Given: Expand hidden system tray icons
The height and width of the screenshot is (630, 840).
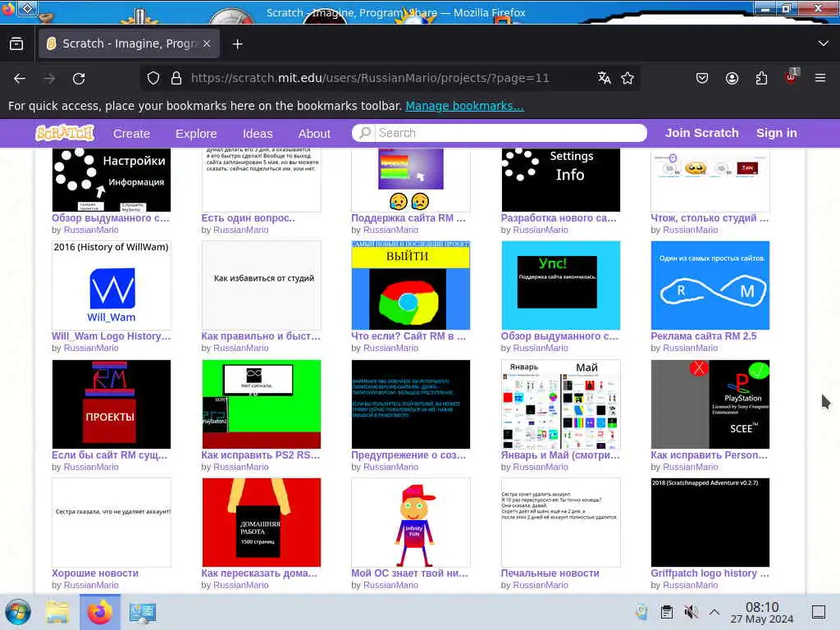Looking at the screenshot, I should (x=714, y=612).
